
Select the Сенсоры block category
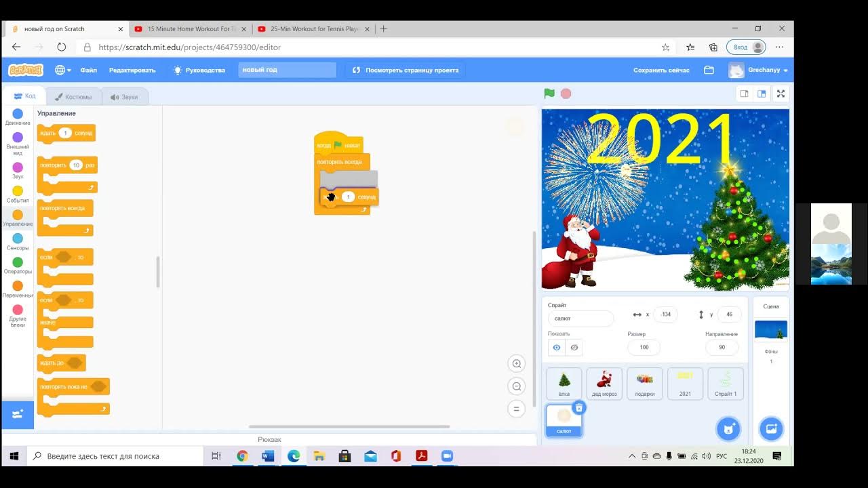tap(18, 242)
